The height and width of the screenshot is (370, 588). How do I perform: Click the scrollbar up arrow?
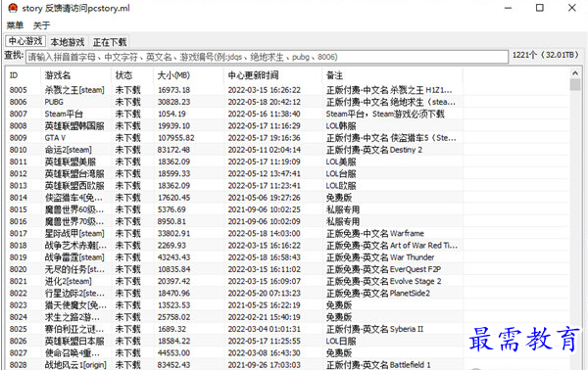point(575,73)
